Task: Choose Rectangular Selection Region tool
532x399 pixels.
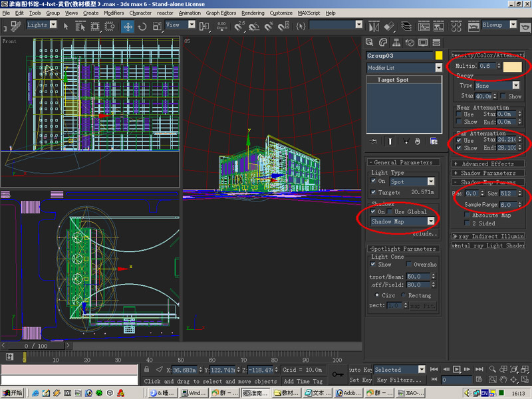Action: click(x=95, y=27)
